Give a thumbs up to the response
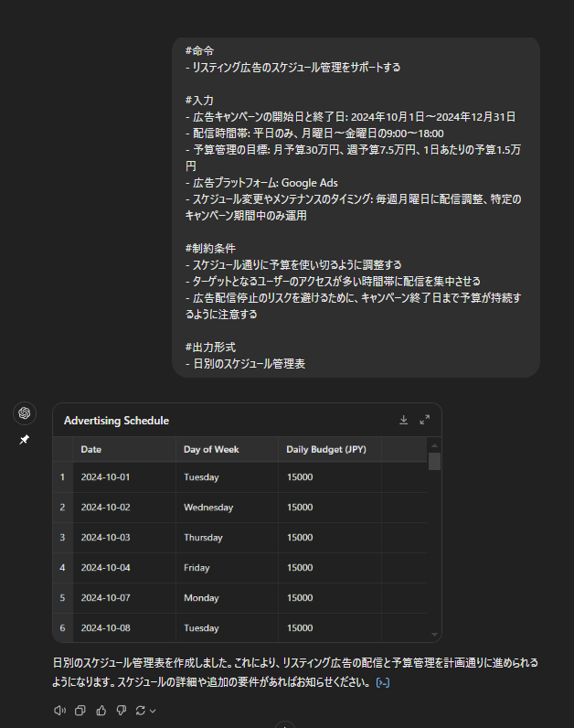 coord(101,711)
